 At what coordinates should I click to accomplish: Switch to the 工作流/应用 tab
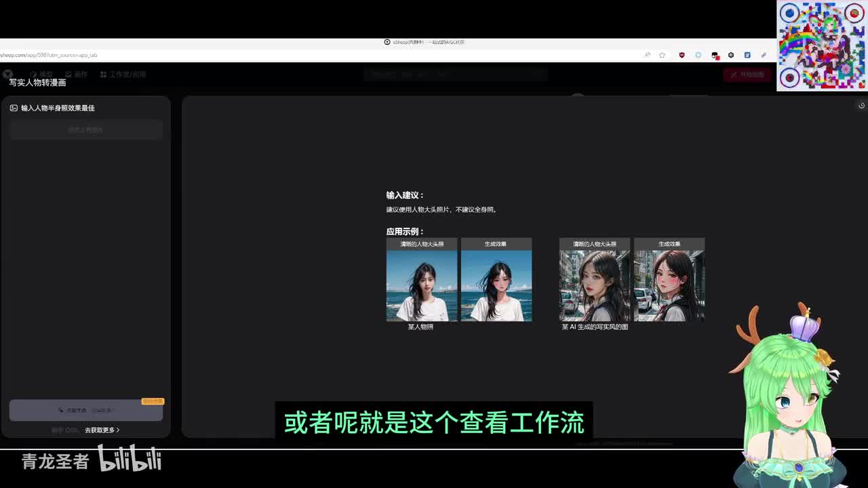[123, 75]
